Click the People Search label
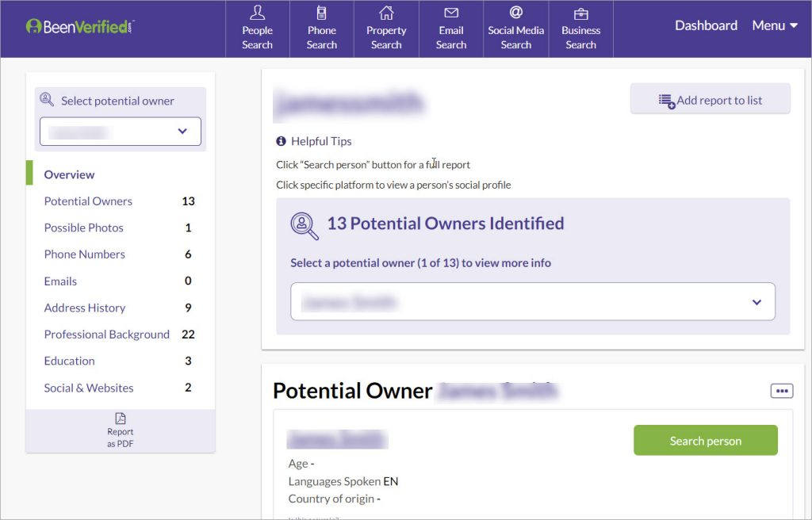Image resolution: width=812 pixels, height=520 pixels. [258, 37]
